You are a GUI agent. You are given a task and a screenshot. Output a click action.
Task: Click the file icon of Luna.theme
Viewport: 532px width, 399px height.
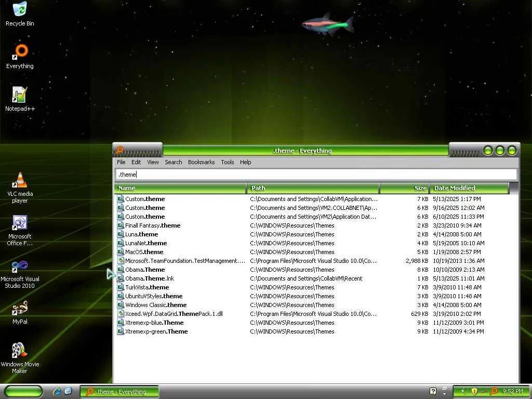(x=121, y=234)
